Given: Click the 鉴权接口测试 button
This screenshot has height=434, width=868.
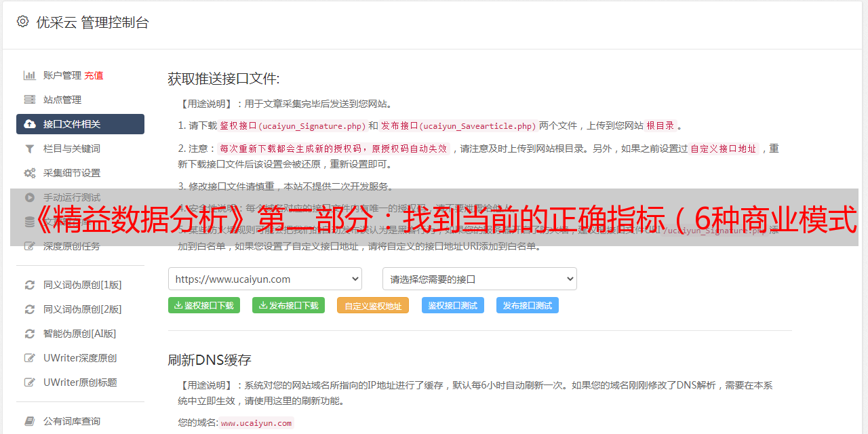Looking at the screenshot, I should 453,305.
